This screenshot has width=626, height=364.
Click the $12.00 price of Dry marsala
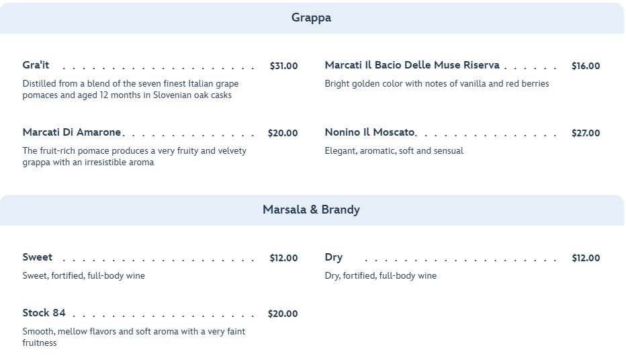click(586, 258)
